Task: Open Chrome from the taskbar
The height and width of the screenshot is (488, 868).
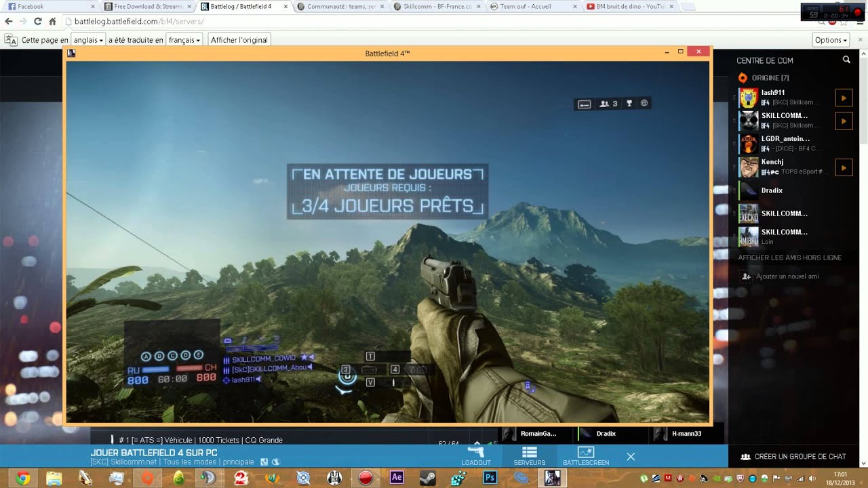Action: pyautogui.click(x=22, y=478)
